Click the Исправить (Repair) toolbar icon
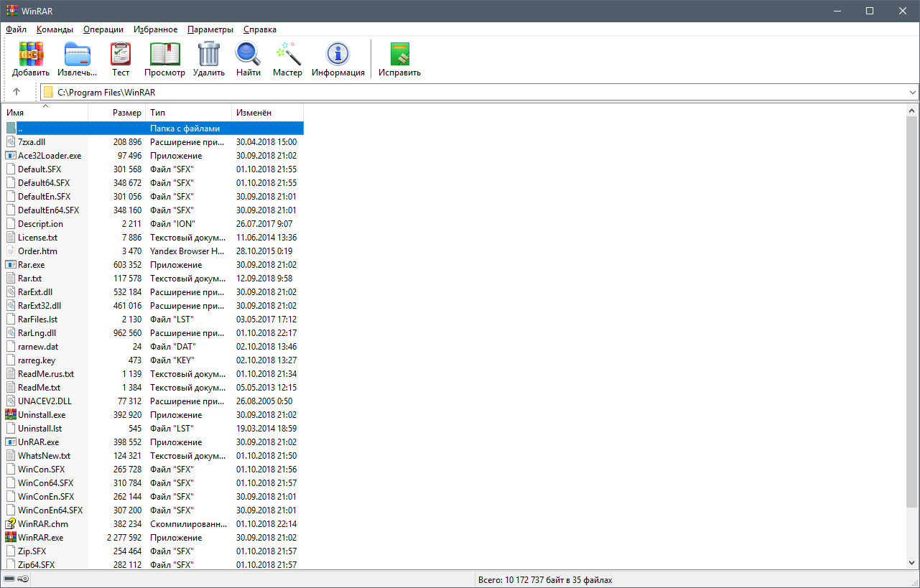 (x=400, y=54)
